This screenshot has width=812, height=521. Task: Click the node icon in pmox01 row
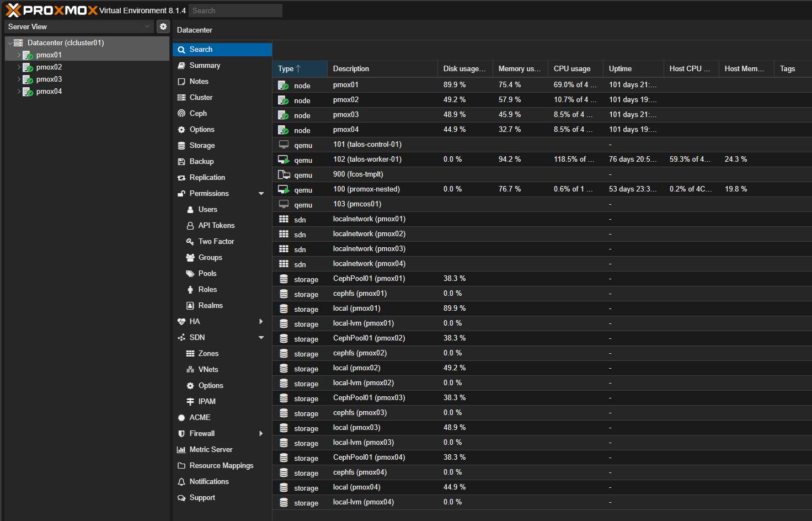click(284, 85)
